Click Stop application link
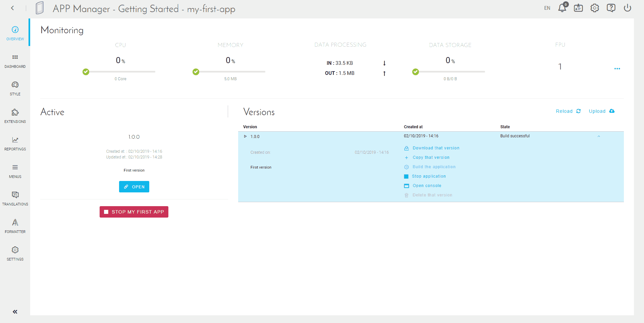 (x=429, y=176)
